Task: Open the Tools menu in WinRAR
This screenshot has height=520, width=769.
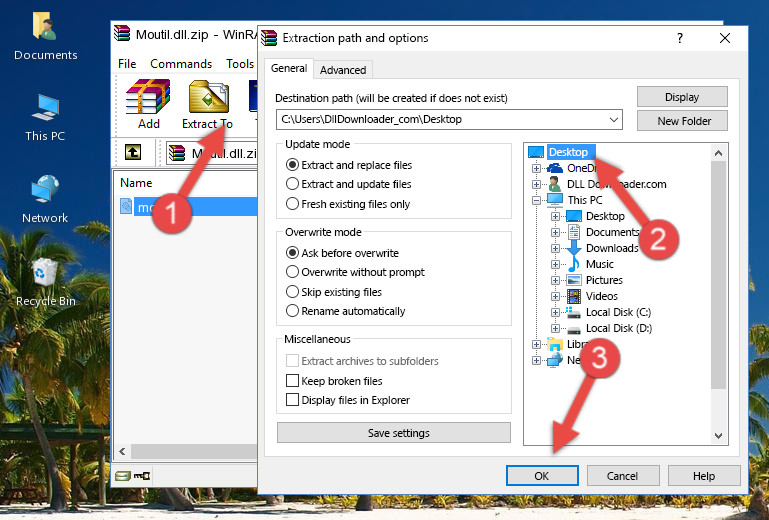Action: 240,64
